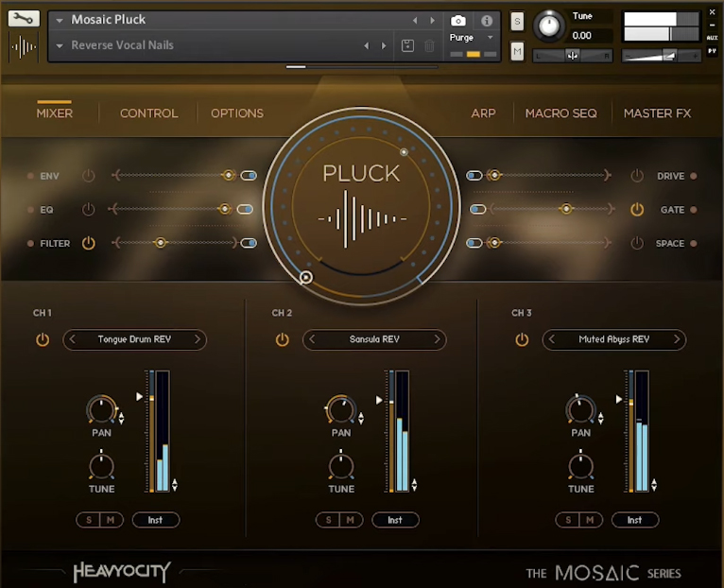Click CH 2 Inst output button
The height and width of the screenshot is (588, 724).
click(x=395, y=520)
